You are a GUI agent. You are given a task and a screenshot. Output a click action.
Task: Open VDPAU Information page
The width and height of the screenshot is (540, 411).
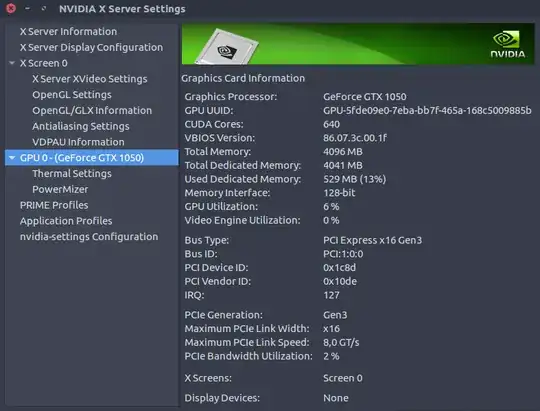78,142
